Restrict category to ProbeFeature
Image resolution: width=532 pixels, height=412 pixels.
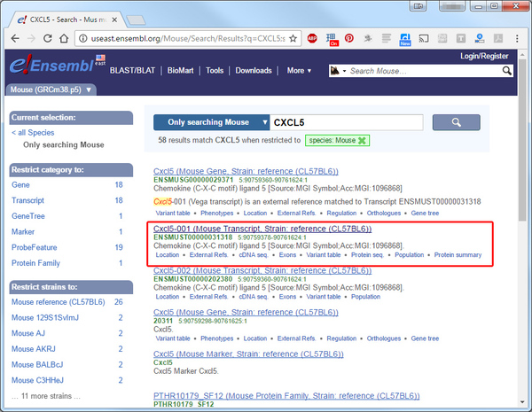point(35,247)
